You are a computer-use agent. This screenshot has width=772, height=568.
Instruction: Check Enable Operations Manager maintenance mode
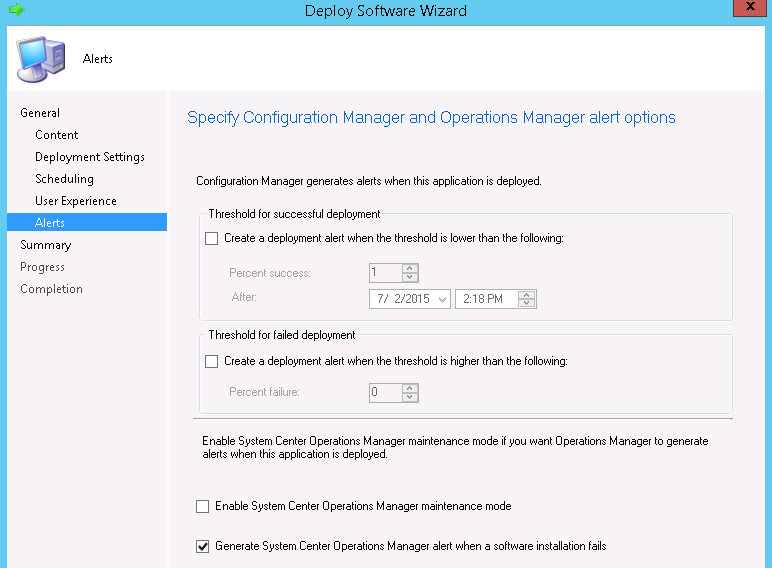click(x=203, y=507)
